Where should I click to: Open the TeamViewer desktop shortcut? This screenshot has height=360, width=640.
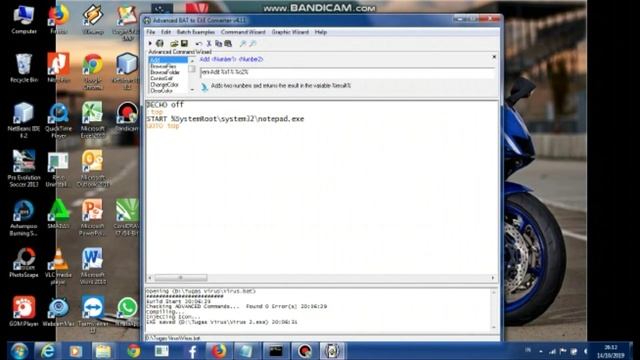(93, 315)
